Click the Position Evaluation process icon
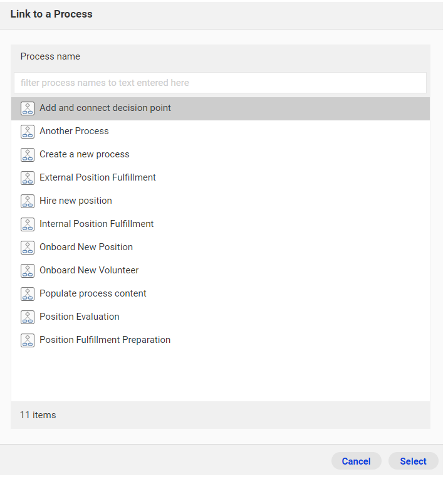 pos(28,317)
